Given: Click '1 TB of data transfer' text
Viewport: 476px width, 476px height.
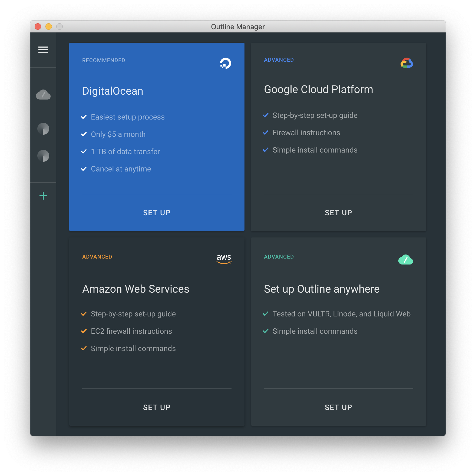Looking at the screenshot, I should [125, 152].
